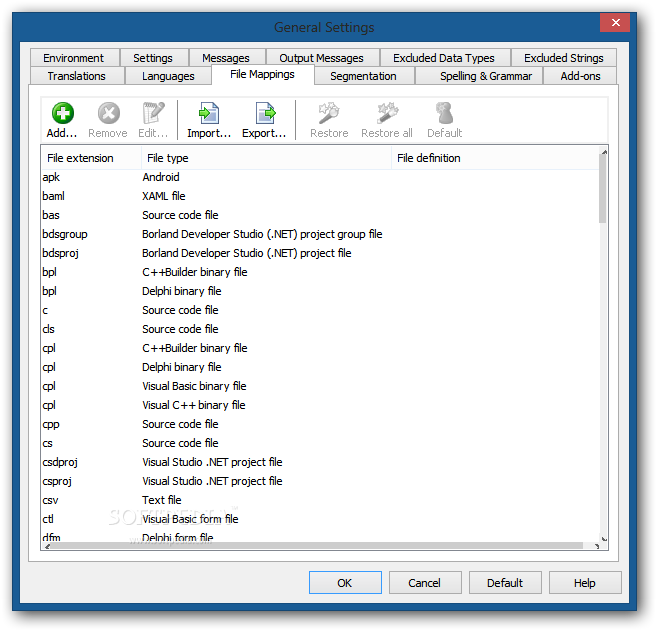Open the Messages tab

click(x=226, y=58)
